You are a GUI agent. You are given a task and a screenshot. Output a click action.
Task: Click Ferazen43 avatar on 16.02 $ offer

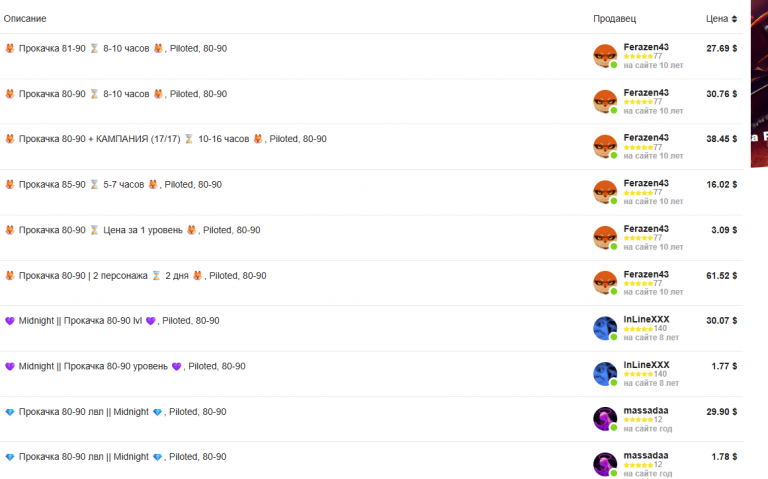(605, 192)
